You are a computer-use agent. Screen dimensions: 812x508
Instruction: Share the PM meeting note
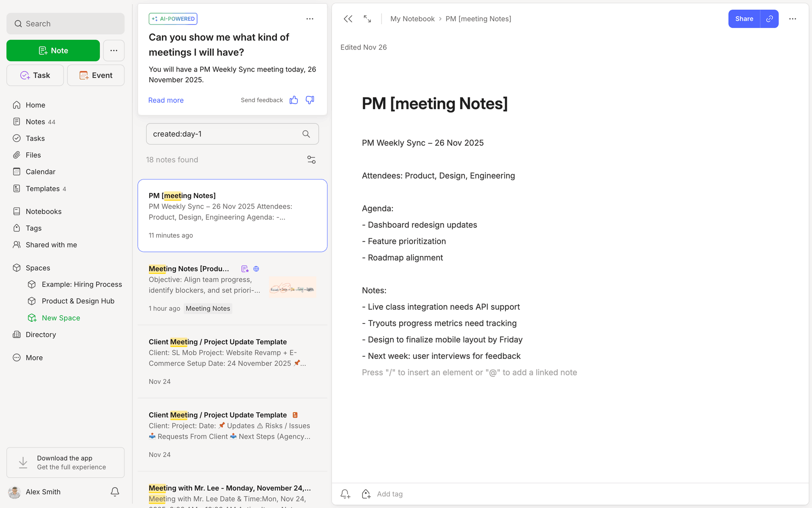[x=744, y=19]
